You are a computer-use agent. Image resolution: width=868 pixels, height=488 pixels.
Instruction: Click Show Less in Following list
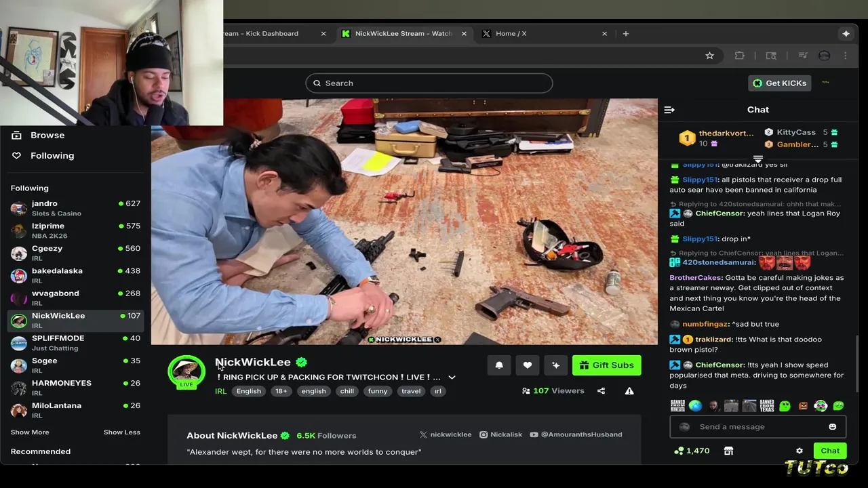point(122,432)
